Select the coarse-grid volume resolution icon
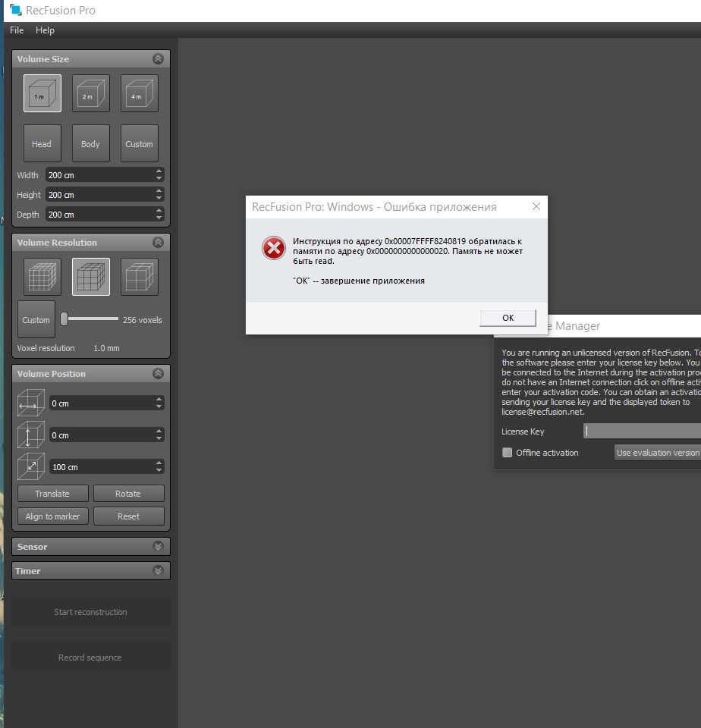 coord(140,277)
